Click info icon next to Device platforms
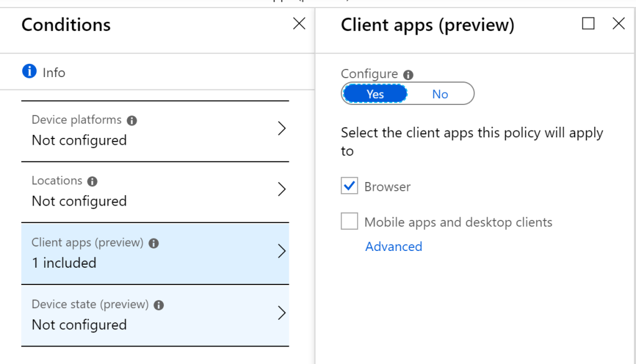 click(132, 121)
